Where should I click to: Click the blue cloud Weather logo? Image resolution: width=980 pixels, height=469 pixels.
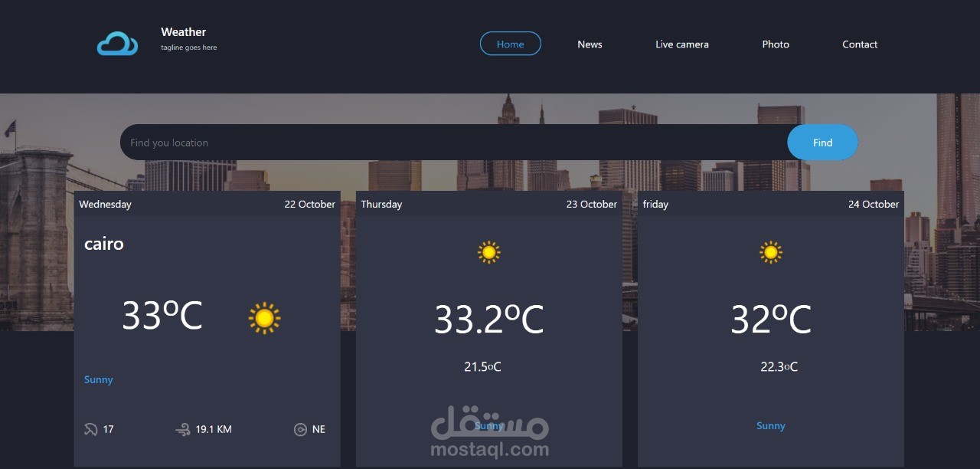coord(116,44)
